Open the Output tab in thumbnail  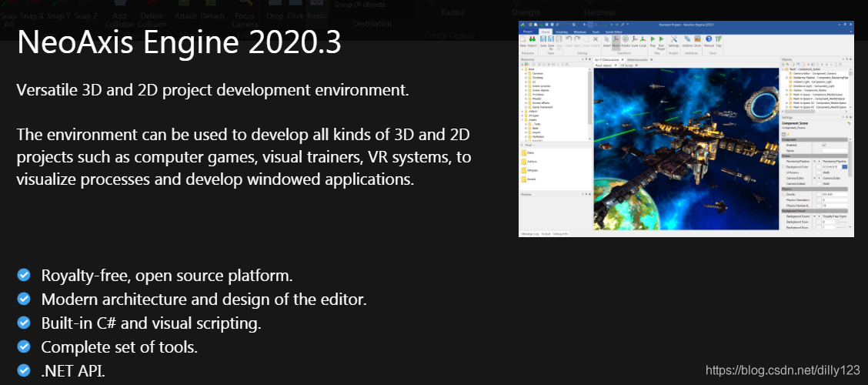point(546,234)
